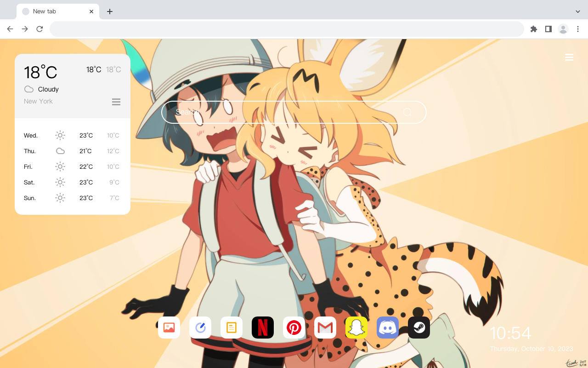Screen dimensions: 588x368
Task: Select the Sun. forecast row
Action: tap(73, 198)
